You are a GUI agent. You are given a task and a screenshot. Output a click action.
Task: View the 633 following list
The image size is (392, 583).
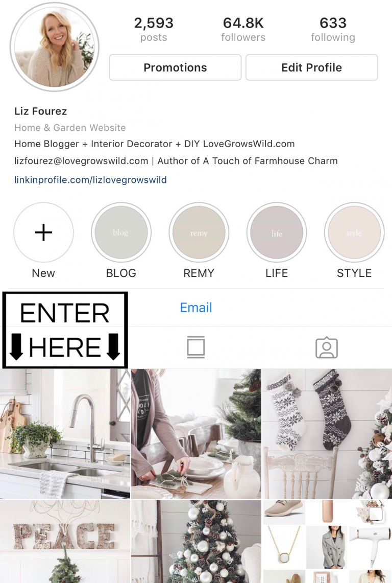point(333,29)
